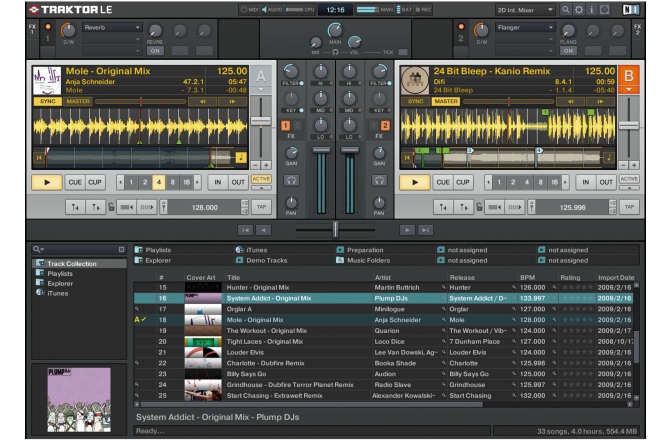Screen dimensions: 672x440
Task: Select Track Collection in browser tree
Action: [79, 263]
